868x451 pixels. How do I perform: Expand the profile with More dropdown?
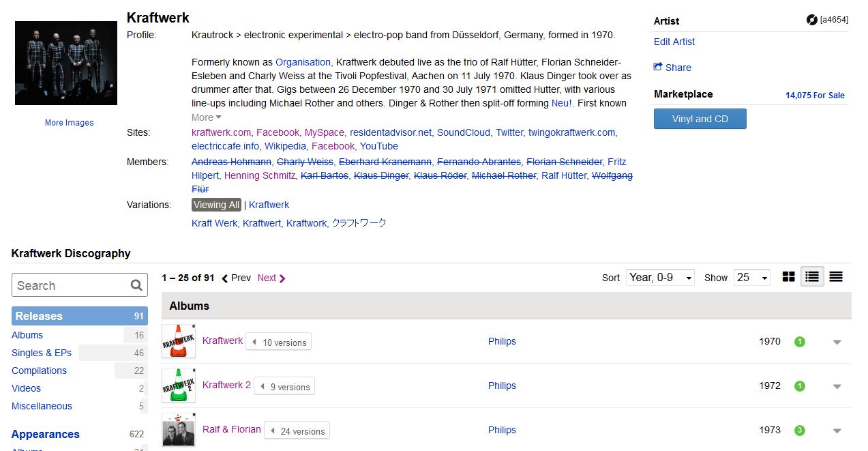pyautogui.click(x=207, y=117)
